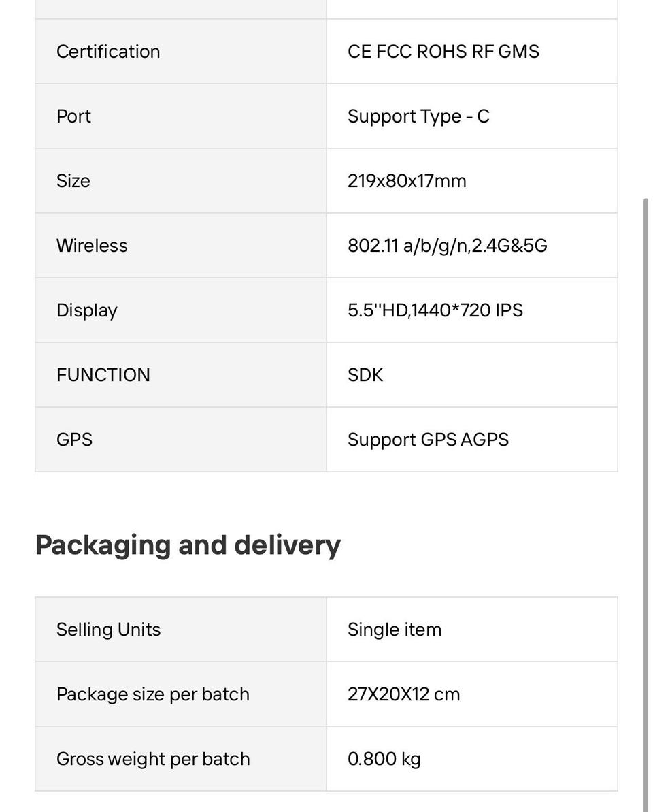
Task: Select the Support Type - C value
Action: [418, 116]
